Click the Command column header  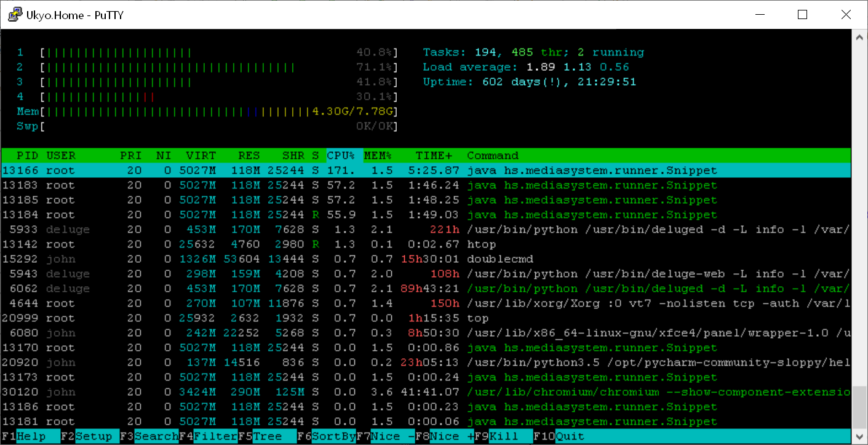(x=493, y=156)
